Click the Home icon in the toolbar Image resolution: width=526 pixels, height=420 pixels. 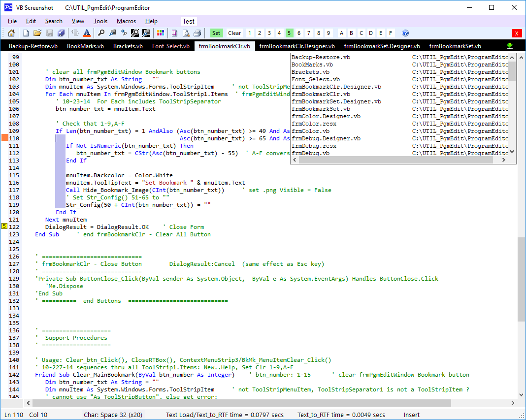click(x=11, y=33)
